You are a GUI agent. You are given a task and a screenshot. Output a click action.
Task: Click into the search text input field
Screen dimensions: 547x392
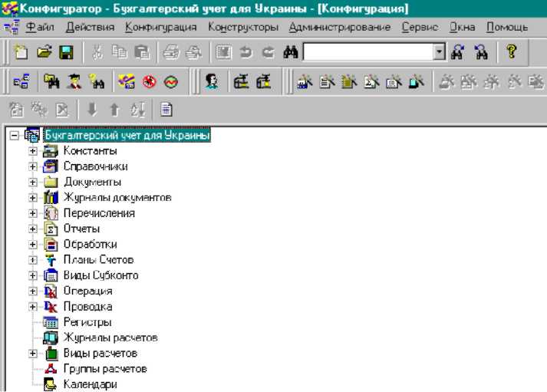coord(369,52)
